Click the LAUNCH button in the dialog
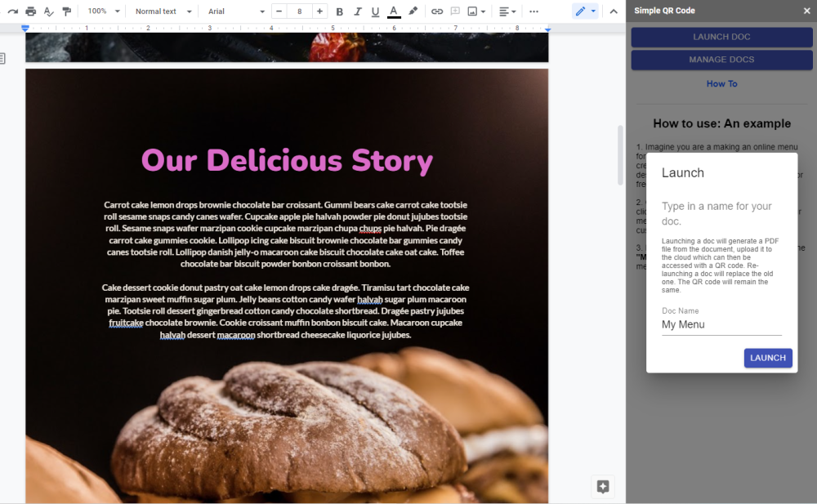Screen dimensions: 817x504 [x=768, y=358]
